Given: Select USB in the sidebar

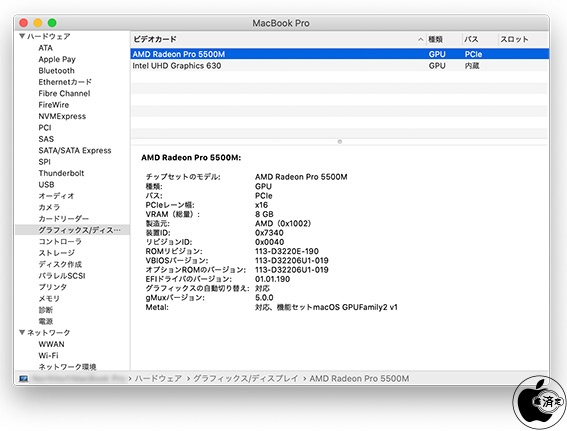Looking at the screenshot, I should (x=46, y=184).
